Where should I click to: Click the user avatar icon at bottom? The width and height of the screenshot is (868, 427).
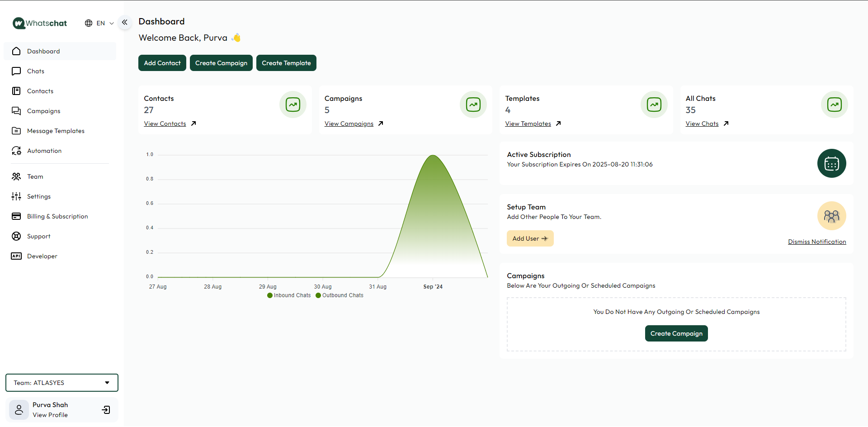[x=19, y=410]
